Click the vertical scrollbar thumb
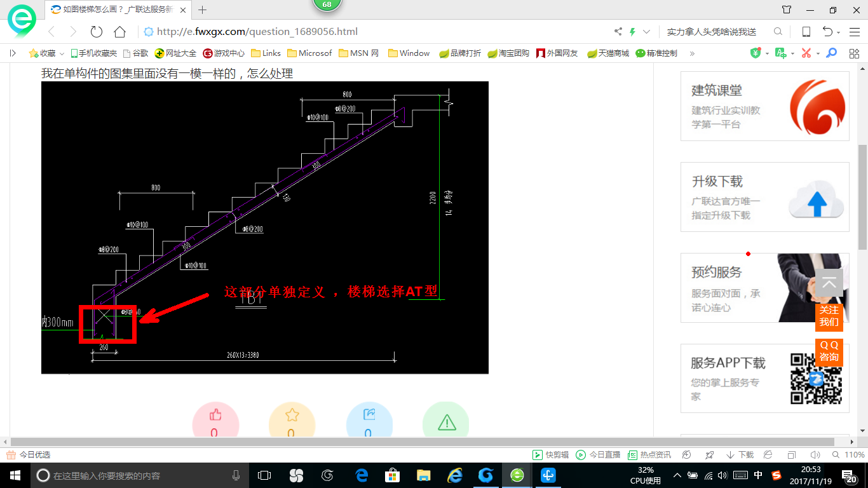The image size is (868, 488). (862, 197)
